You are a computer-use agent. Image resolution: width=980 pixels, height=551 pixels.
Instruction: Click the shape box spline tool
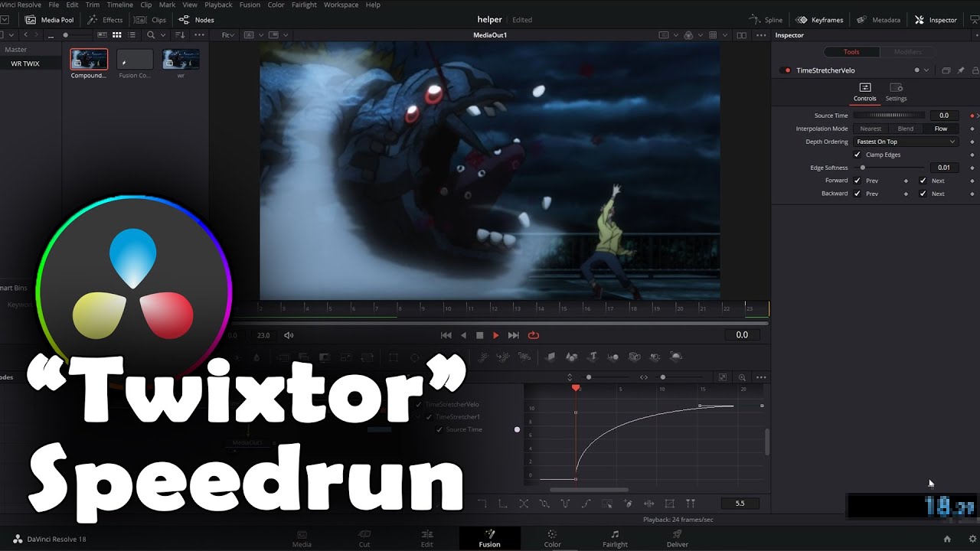pyautogui.click(x=670, y=504)
